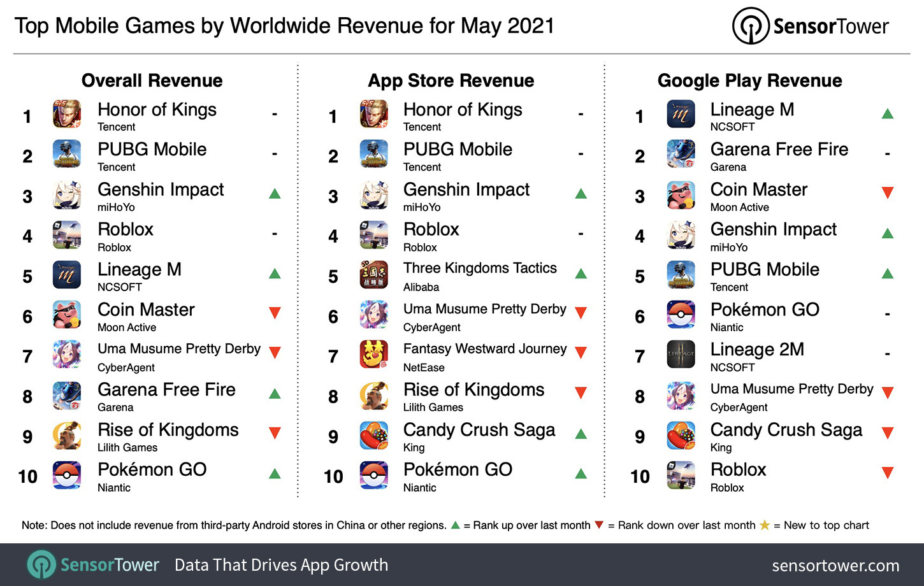Open the sensortower.com link in footer
This screenshot has width=924, height=586.
[x=835, y=566]
